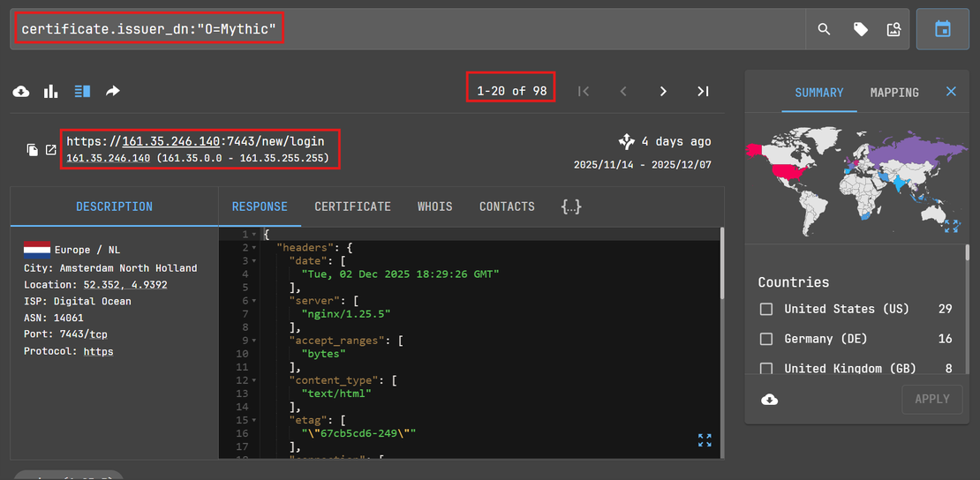Open the bar chart statistics view

point(51,91)
